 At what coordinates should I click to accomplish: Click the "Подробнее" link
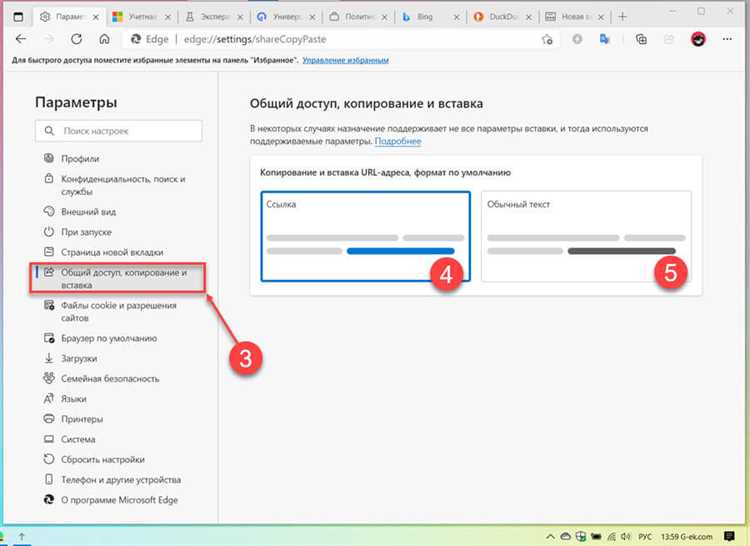[397, 142]
